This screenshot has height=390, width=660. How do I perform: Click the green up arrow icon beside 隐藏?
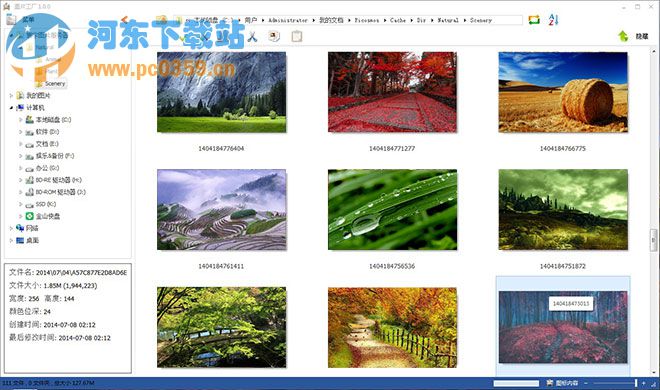(x=623, y=36)
